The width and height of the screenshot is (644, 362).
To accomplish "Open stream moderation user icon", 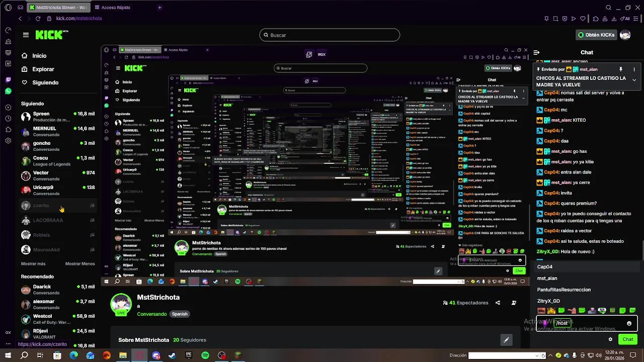I will tap(514, 303).
